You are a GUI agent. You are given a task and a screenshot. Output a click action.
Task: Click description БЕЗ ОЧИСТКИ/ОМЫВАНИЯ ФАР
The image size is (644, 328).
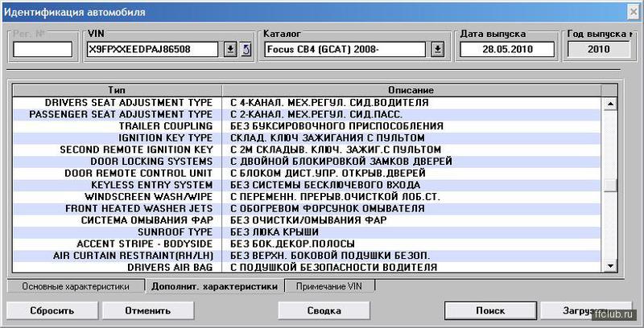click(308, 220)
